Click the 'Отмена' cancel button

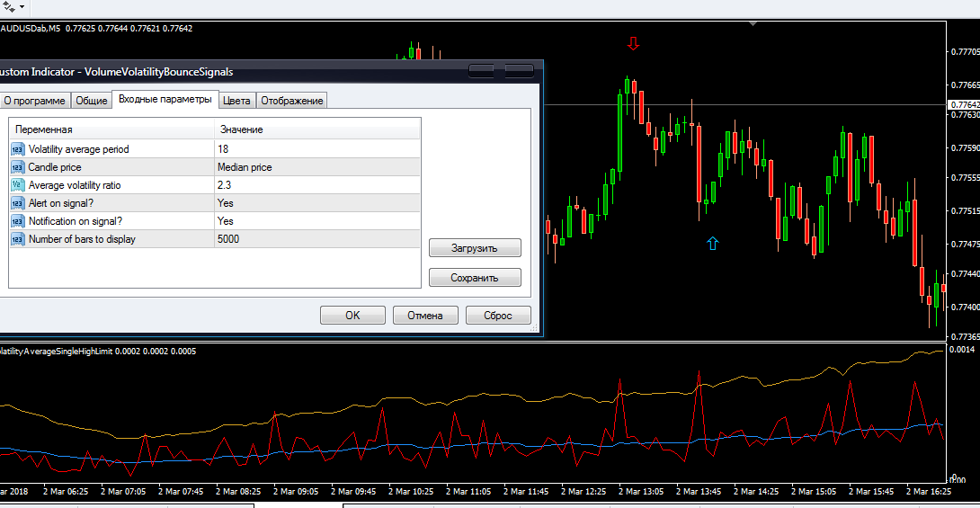(425, 316)
